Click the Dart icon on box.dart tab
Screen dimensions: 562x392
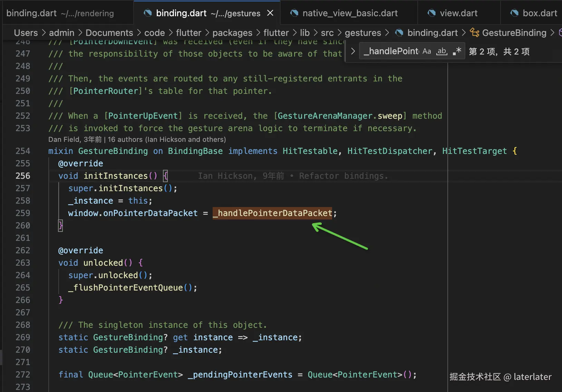point(514,13)
